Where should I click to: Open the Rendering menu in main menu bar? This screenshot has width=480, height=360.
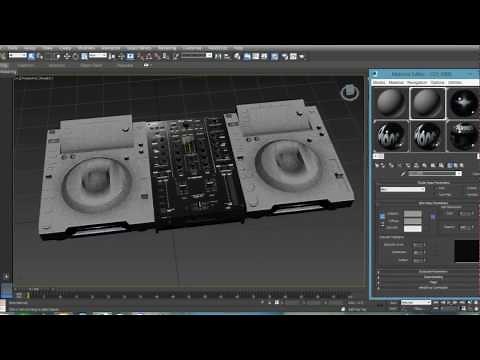[167, 48]
